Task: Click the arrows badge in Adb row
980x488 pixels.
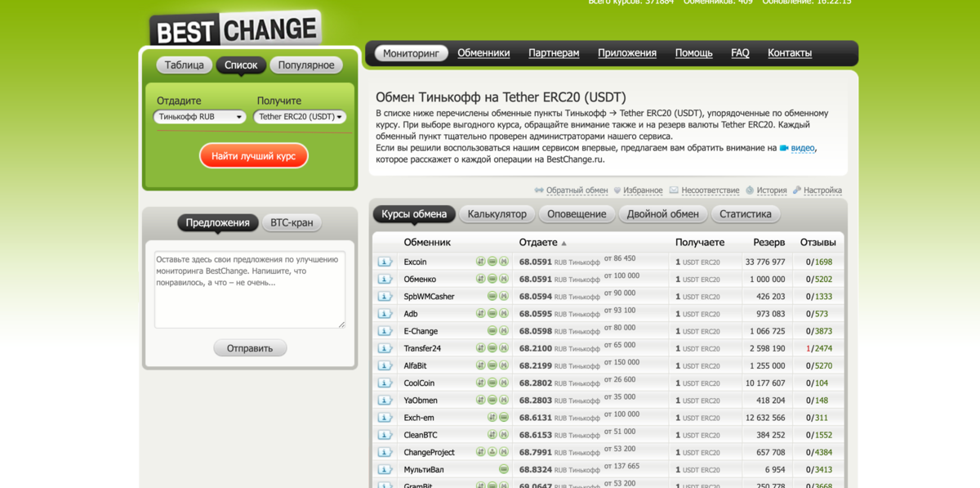Action: coord(481,314)
